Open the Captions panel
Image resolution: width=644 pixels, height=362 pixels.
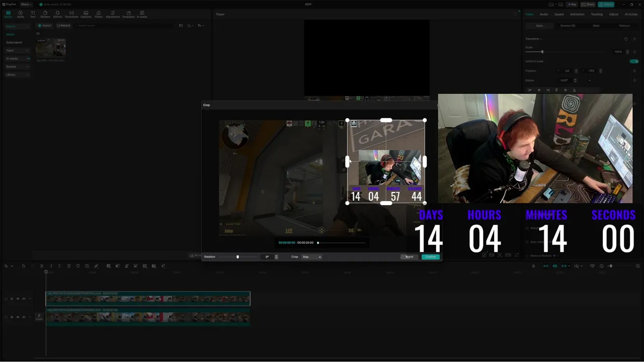click(86, 14)
